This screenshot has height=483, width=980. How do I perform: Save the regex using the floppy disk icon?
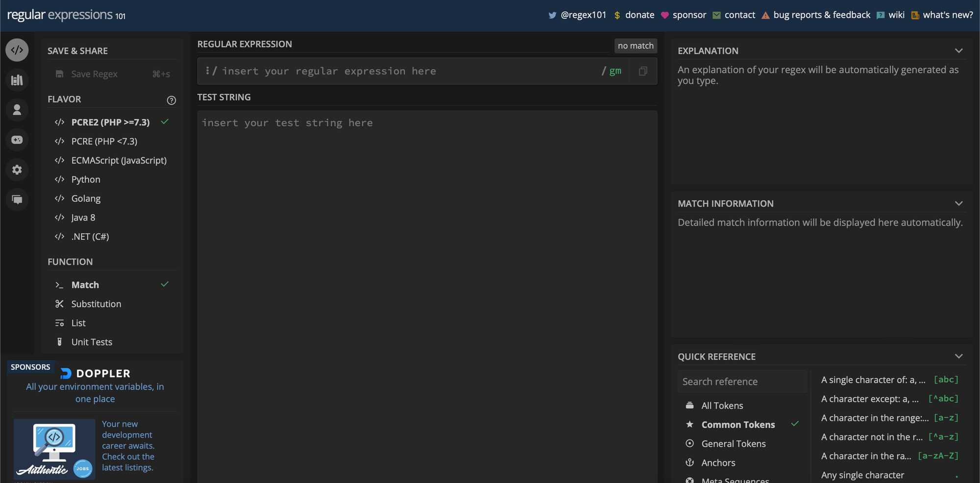[x=59, y=73]
